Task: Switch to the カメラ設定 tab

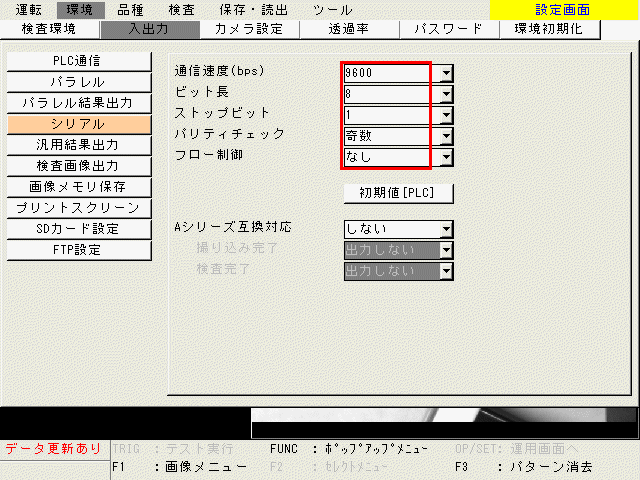Action: tap(248, 29)
